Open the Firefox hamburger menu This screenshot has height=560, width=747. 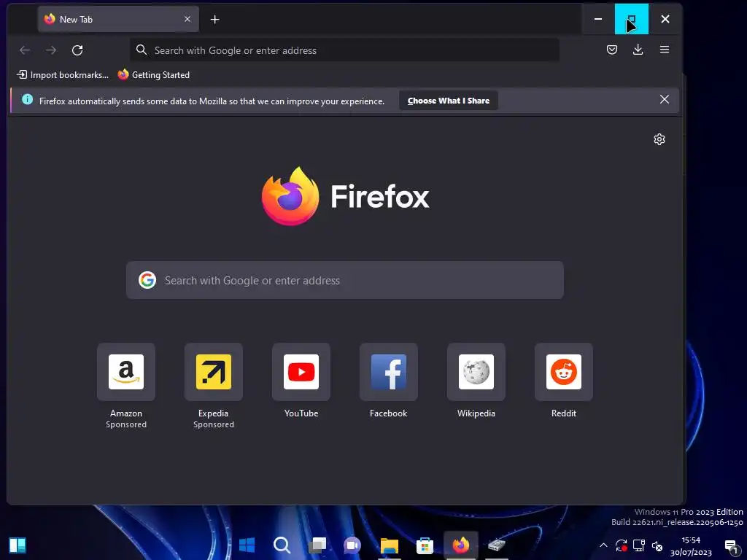coord(665,50)
